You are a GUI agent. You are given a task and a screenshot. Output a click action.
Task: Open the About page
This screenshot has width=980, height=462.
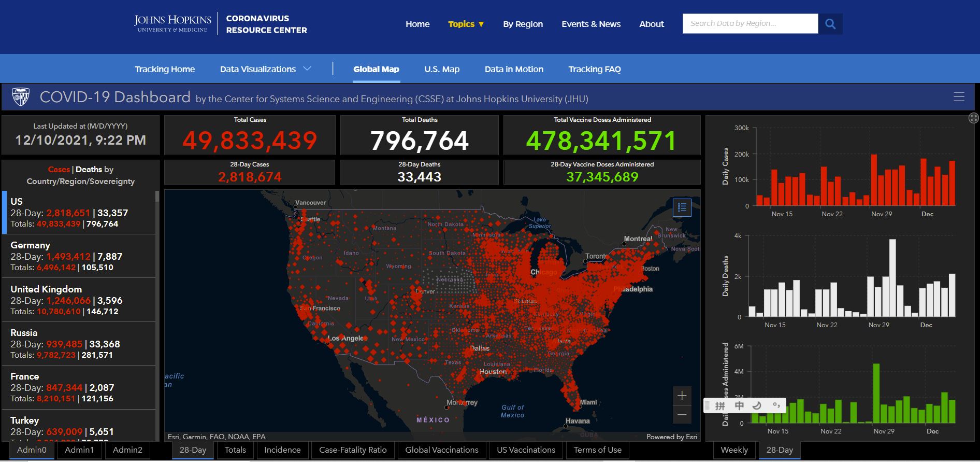point(652,24)
